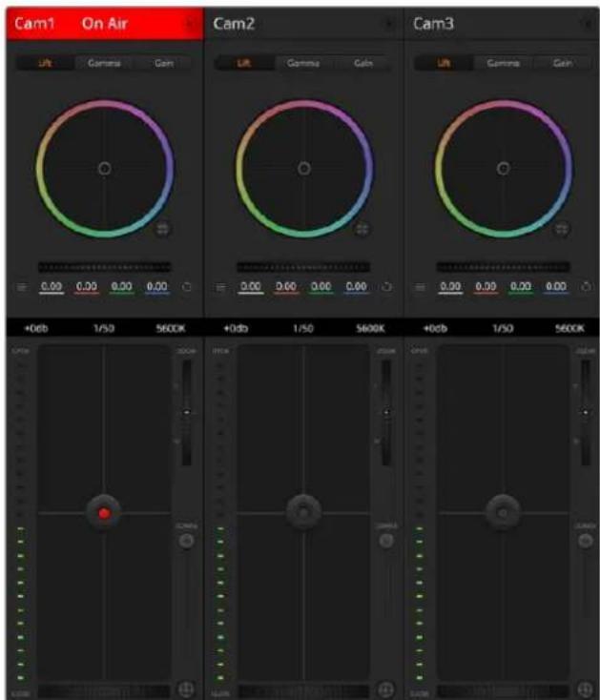Click Cam2 red channel value field
The width and height of the screenshot is (600, 700).
tap(286, 287)
